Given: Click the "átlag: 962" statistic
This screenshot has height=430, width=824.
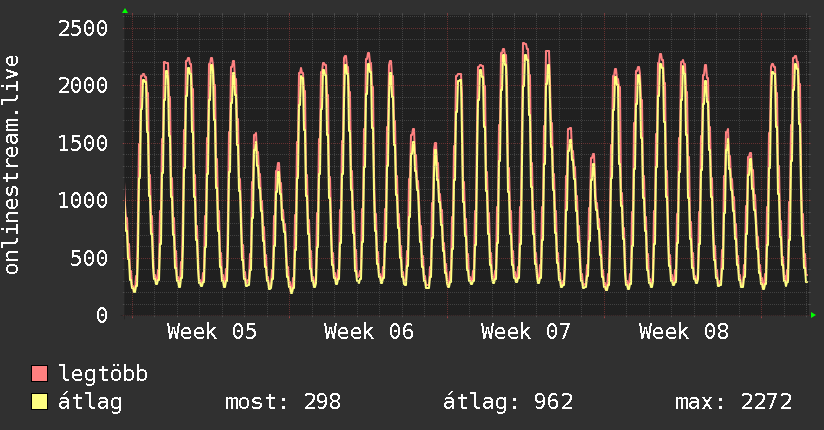Looking at the screenshot, I should pos(508,403).
